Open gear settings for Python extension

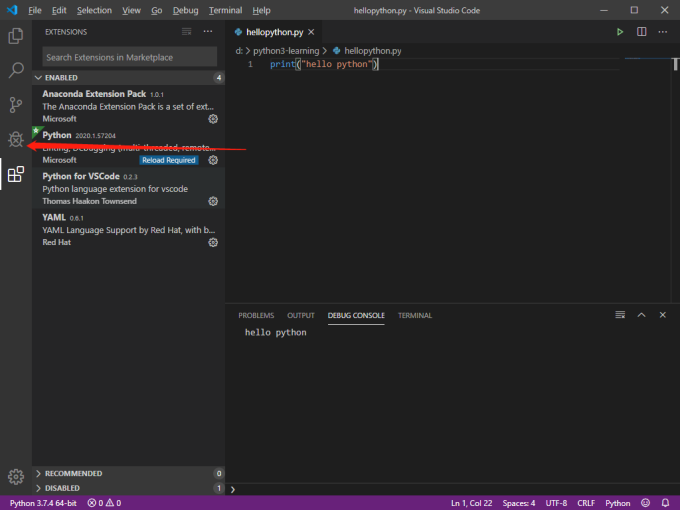[x=213, y=160]
